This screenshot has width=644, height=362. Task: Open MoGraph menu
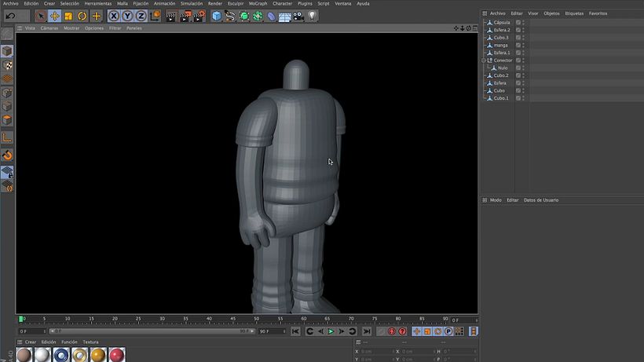[258, 3]
